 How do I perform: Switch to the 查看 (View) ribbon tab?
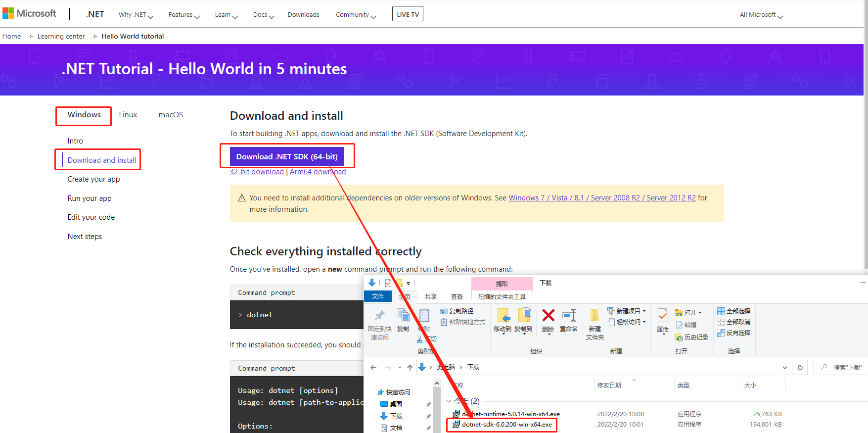click(x=457, y=296)
